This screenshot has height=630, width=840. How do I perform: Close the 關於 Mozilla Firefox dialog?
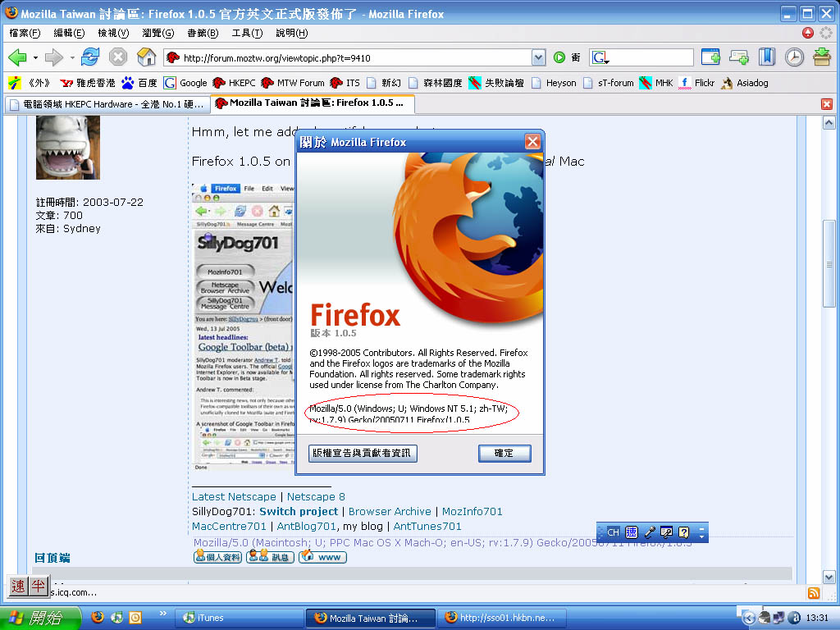pos(532,141)
